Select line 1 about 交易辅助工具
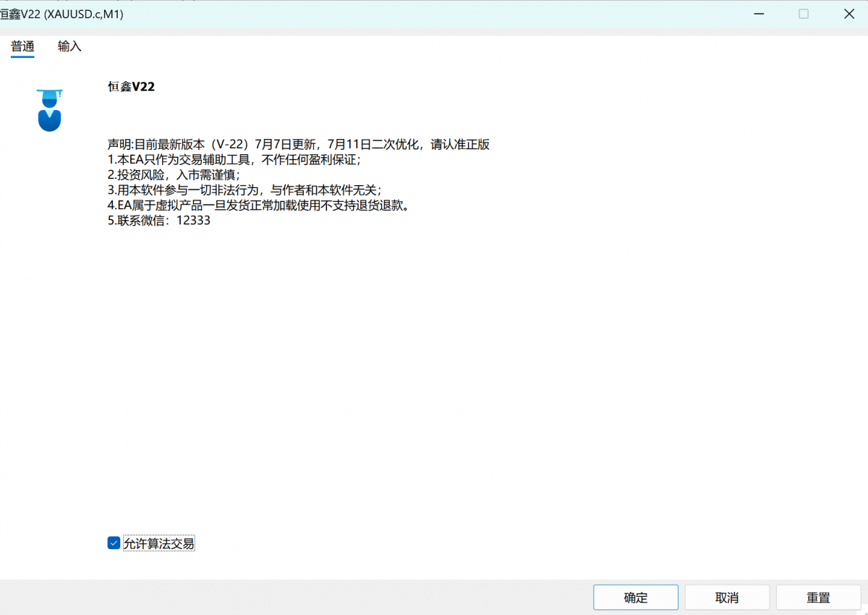Image resolution: width=868 pixels, height=615 pixels. 234,160
